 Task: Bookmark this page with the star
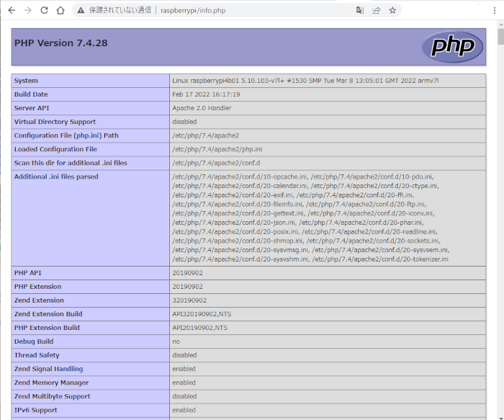(x=392, y=11)
